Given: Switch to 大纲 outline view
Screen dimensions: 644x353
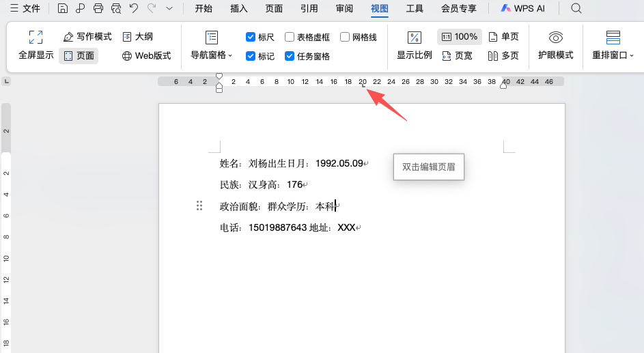Looking at the screenshot, I should tap(138, 37).
